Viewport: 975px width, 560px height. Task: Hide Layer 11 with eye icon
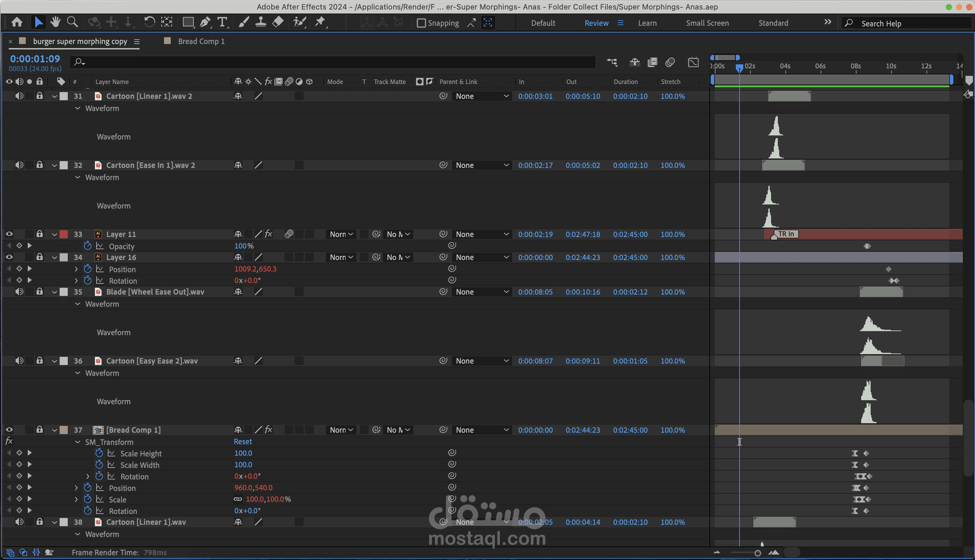point(9,234)
